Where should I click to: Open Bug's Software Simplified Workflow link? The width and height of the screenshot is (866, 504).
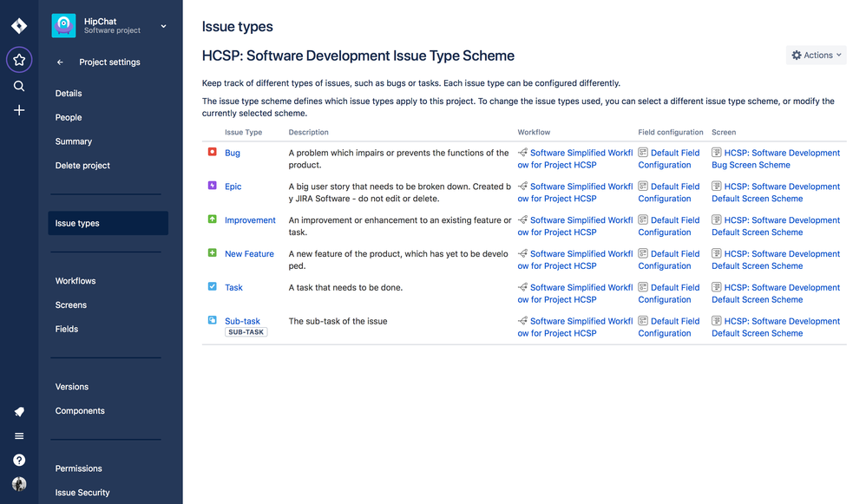(x=575, y=159)
